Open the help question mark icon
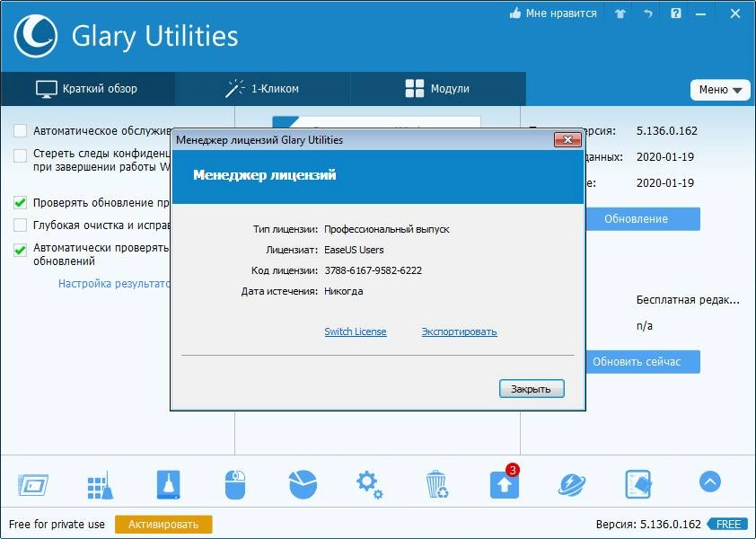The image size is (756, 539). (x=676, y=13)
